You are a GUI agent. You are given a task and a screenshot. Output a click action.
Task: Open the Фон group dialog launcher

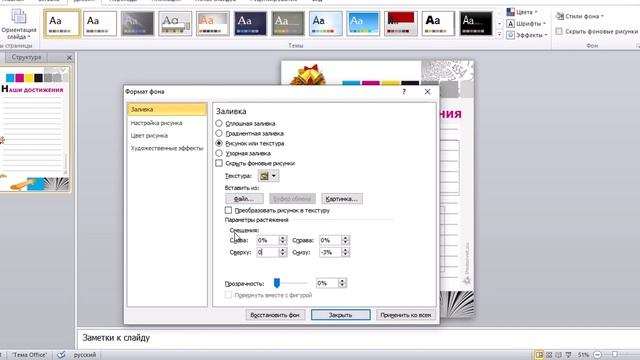click(638, 46)
